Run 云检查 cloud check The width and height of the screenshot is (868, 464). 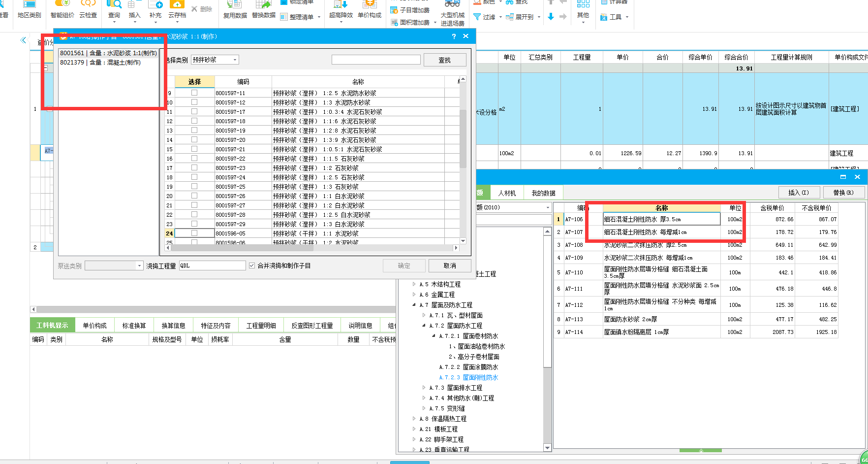pos(88,11)
